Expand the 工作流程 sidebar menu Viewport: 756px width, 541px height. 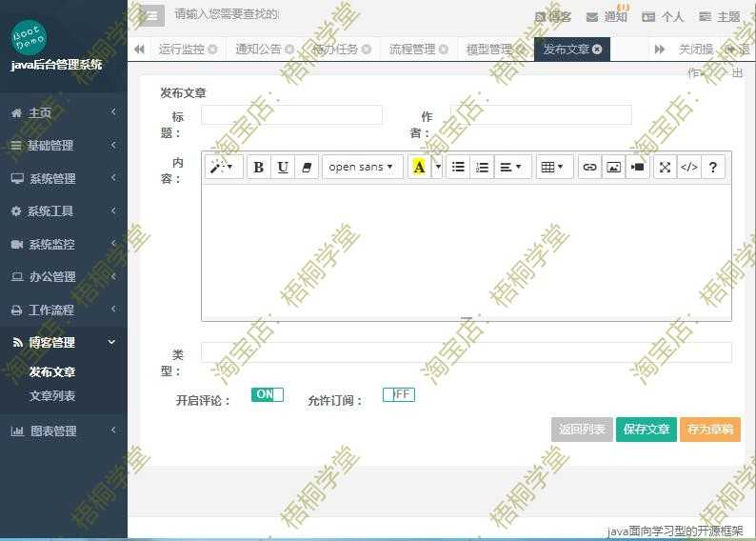pos(64,310)
